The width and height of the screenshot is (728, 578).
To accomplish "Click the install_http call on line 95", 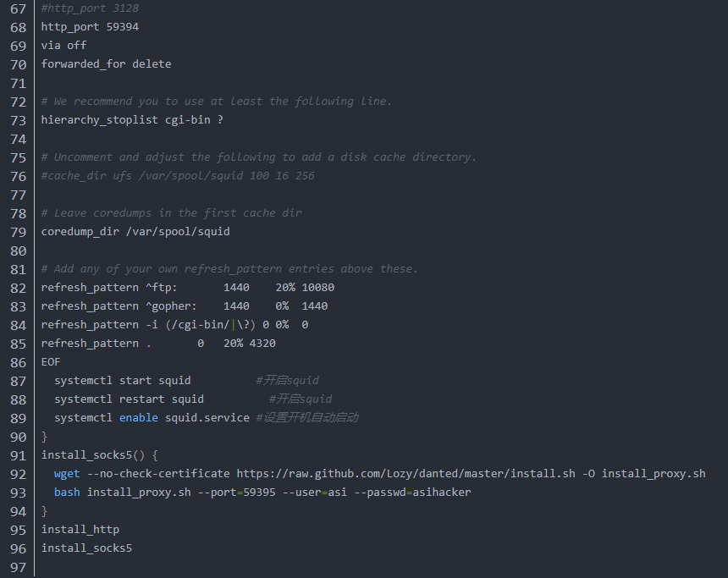I will 80,529.
